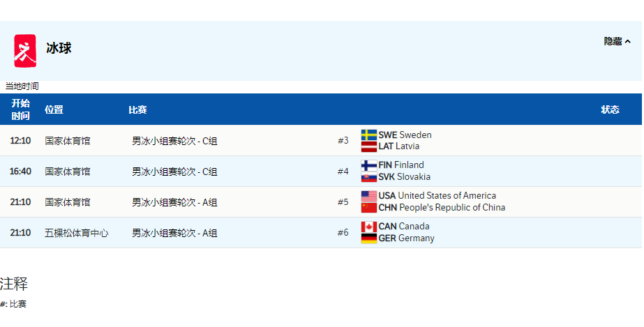Click the Canada flag icon
The image size is (644, 327).
369,227
